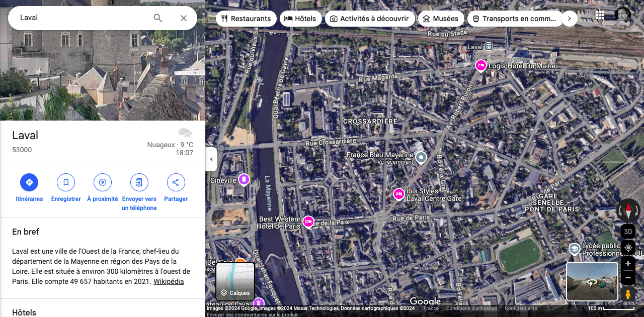Screen dimensions: 644x317
Task: Expand more category chips arrow
Action: click(x=569, y=19)
